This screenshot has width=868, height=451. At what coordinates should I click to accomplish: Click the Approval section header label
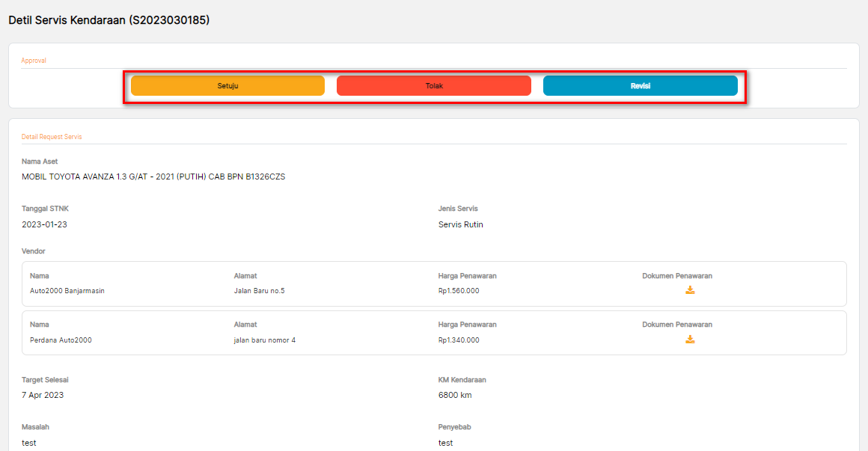(x=34, y=61)
